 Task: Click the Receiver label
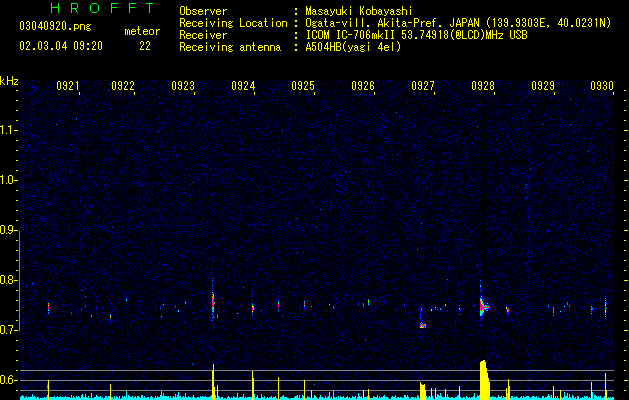(x=203, y=35)
